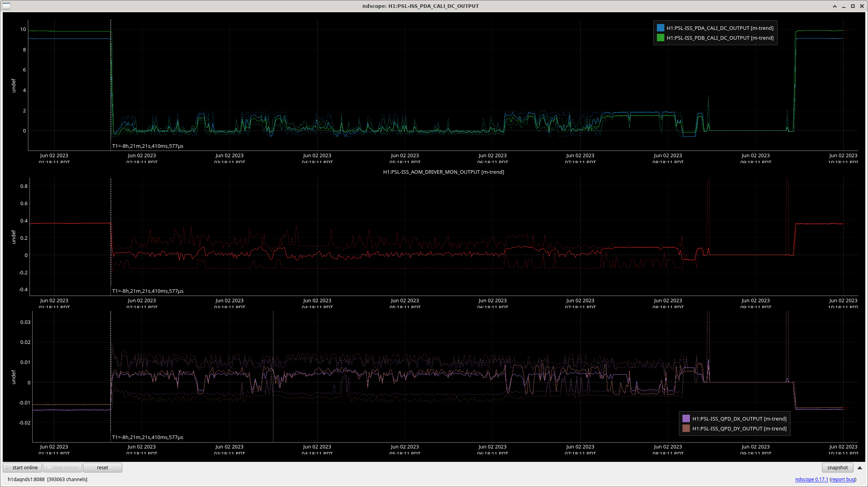Click the 06:18:11 PDT tick on middle plot axis
Viewport: 868px width, 487px height.
pyautogui.click(x=493, y=303)
